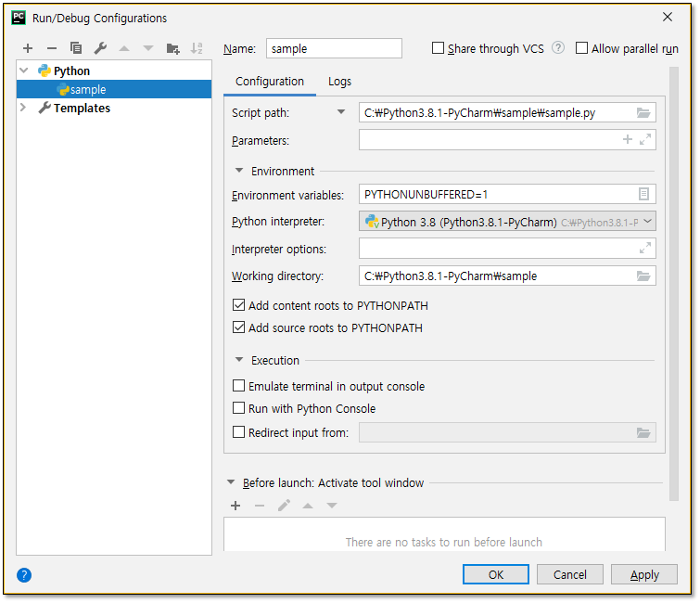Click the PyCharm logo in the title bar
Screen dimensions: 700x603
click(x=19, y=18)
